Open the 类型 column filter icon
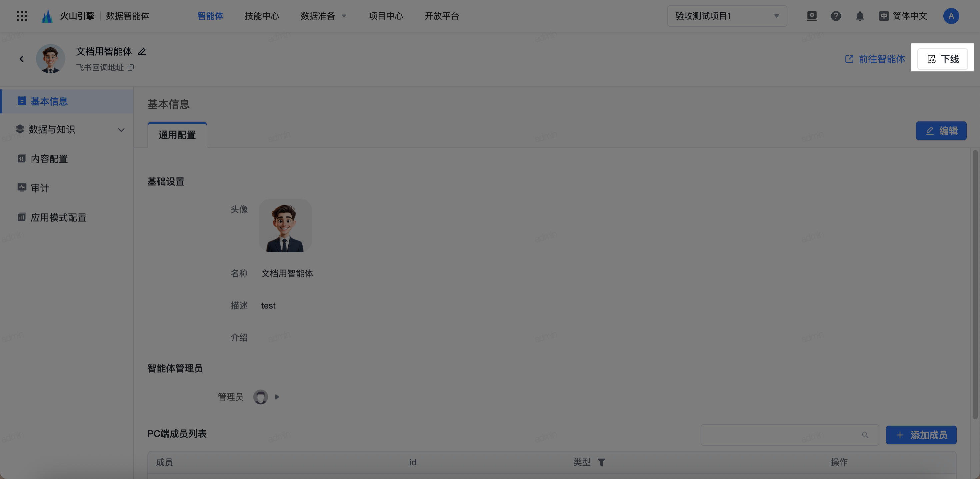The height and width of the screenshot is (479, 980). pyautogui.click(x=601, y=462)
